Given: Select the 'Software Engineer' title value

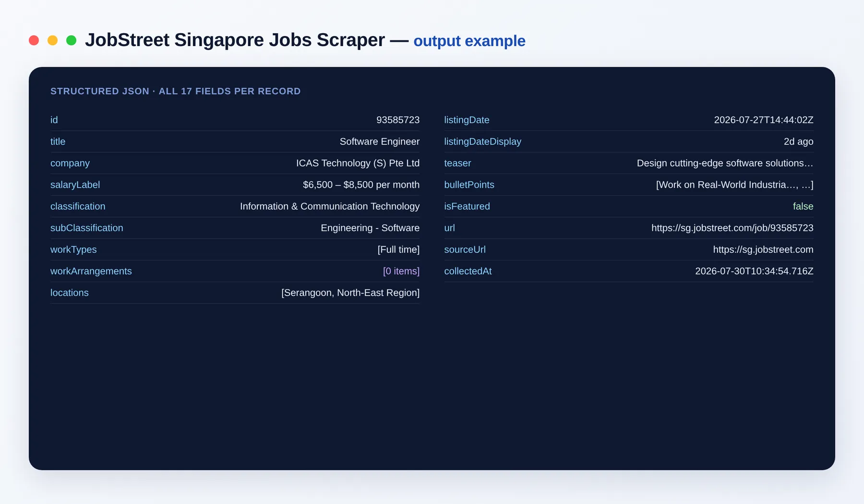Looking at the screenshot, I should tap(379, 142).
